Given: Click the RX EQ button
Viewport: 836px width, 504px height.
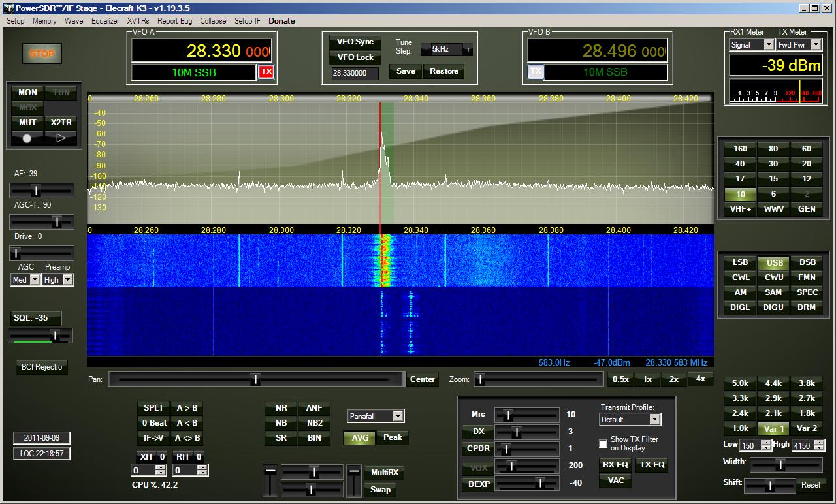Looking at the screenshot, I should [x=615, y=465].
